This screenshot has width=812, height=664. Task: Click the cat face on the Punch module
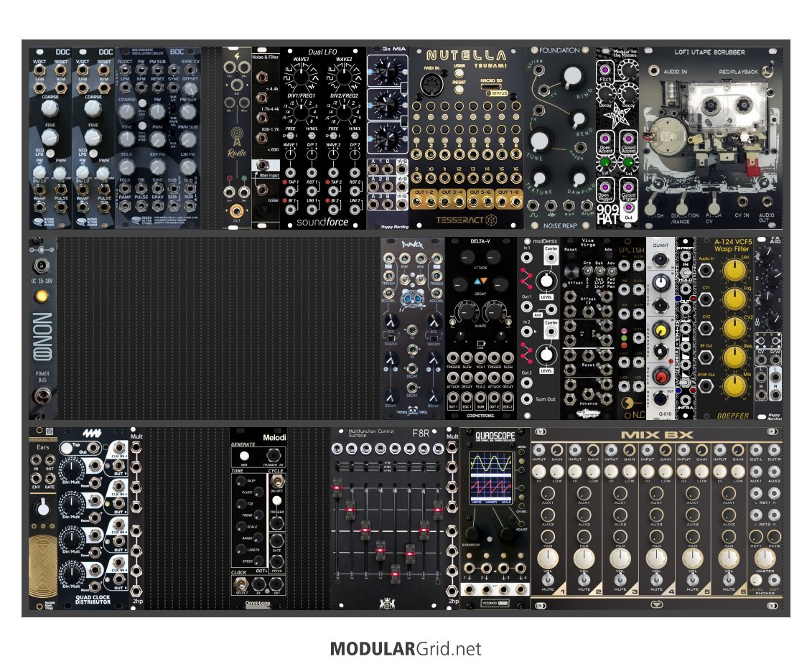point(412,299)
